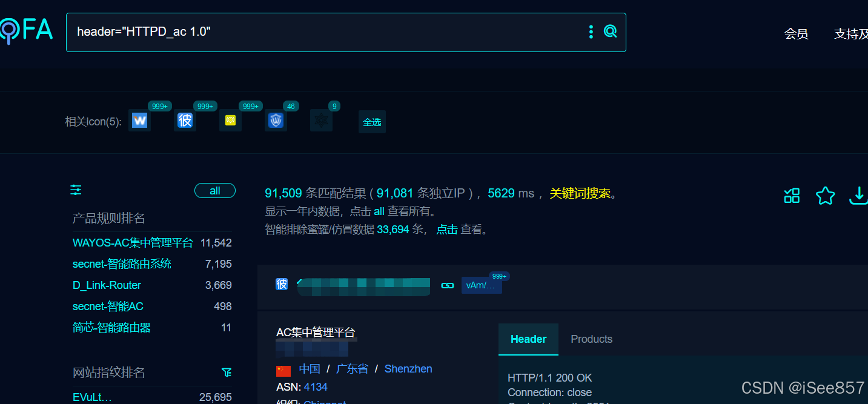Click the 关键词搜索 link
868x404 pixels.
[x=580, y=194]
